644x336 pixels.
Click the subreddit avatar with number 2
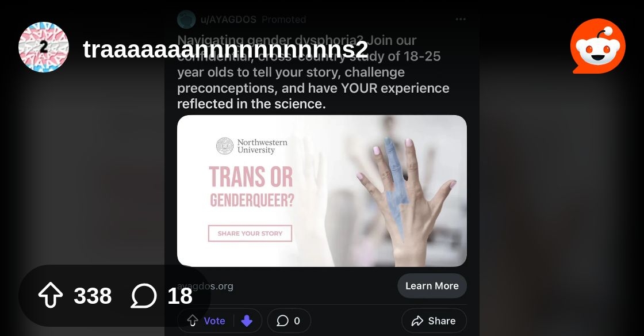44,47
